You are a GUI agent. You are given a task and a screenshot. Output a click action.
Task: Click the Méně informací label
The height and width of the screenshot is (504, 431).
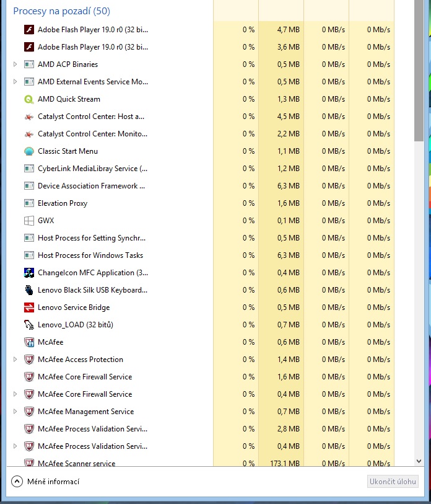[53, 482]
